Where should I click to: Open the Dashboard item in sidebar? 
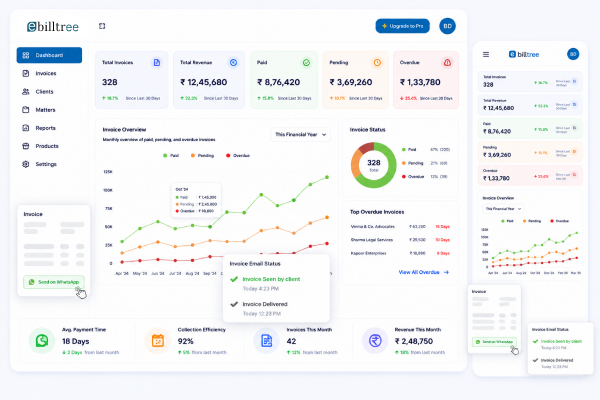[49, 55]
